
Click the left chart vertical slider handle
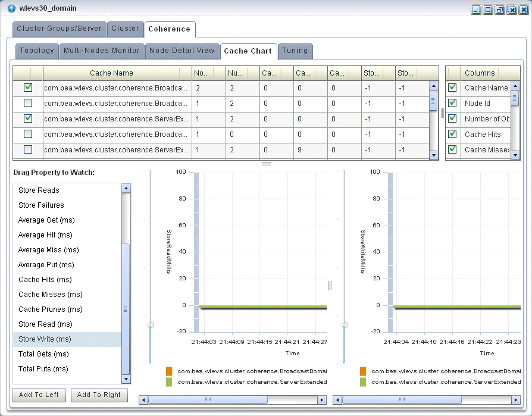coord(150,325)
